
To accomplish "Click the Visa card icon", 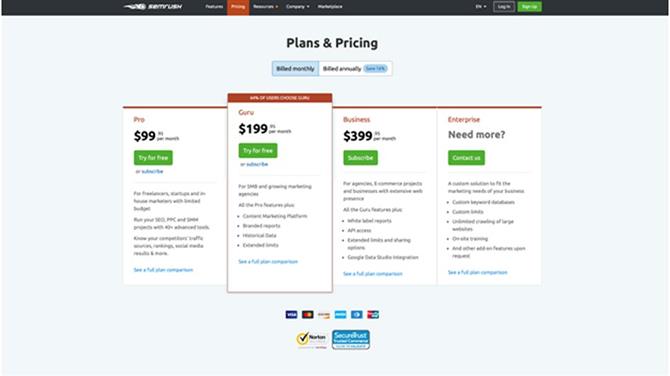I will point(291,315).
